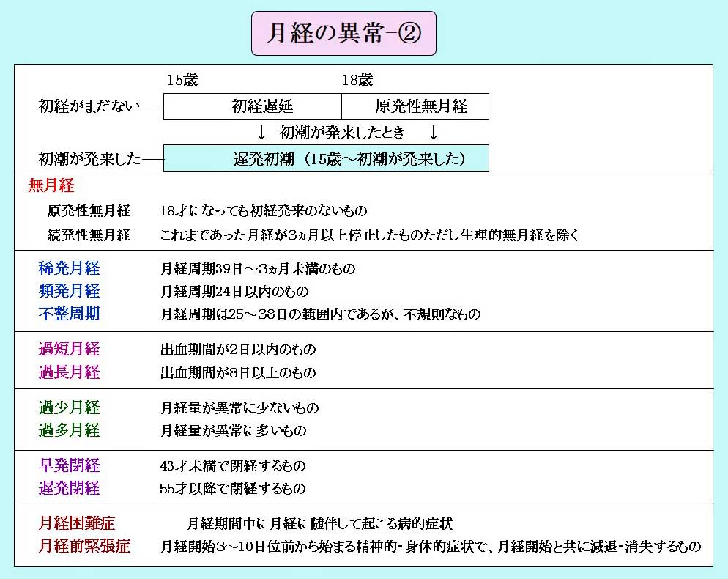Click the 不整周期 term
Viewport: 728px width, 579px height.
tap(69, 314)
